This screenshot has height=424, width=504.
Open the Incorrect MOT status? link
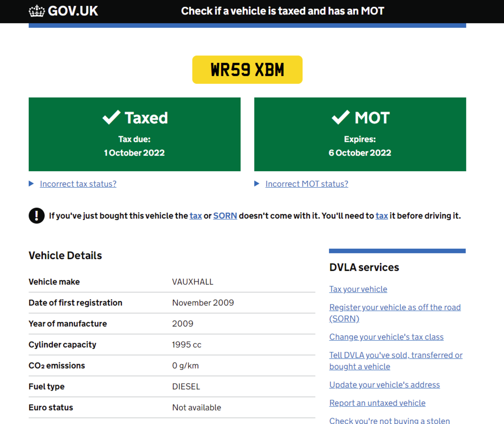point(307,184)
